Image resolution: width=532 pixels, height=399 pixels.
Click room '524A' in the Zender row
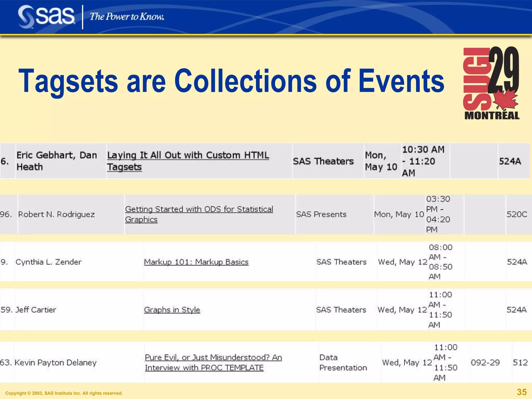(517, 262)
